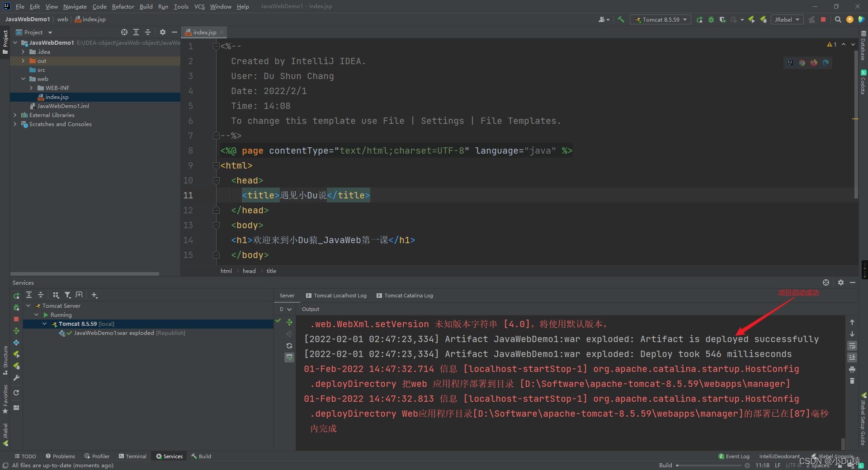
Task: Click Project panel horizontal scrollbar
Action: coord(85,274)
